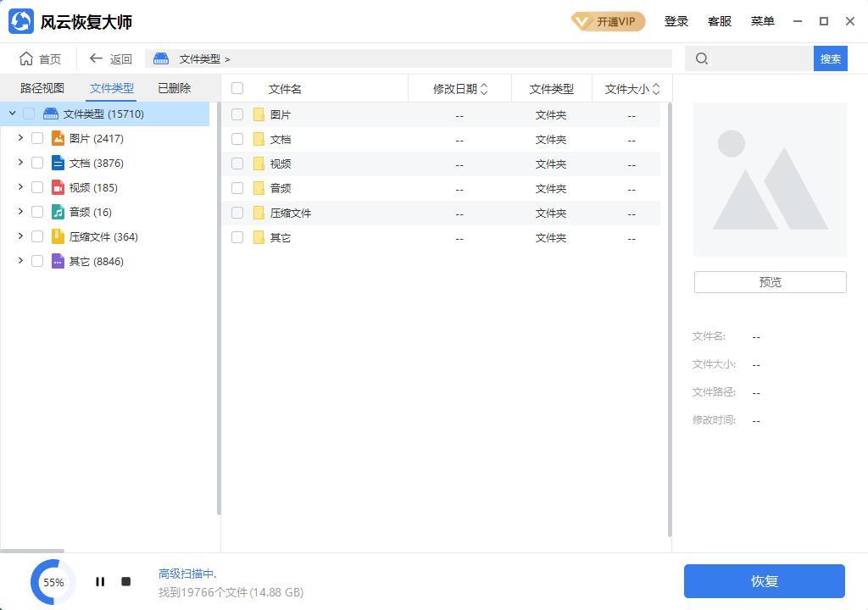Expand the 其它 node in the sidebar
Screen dimensions: 868x610
20,261
